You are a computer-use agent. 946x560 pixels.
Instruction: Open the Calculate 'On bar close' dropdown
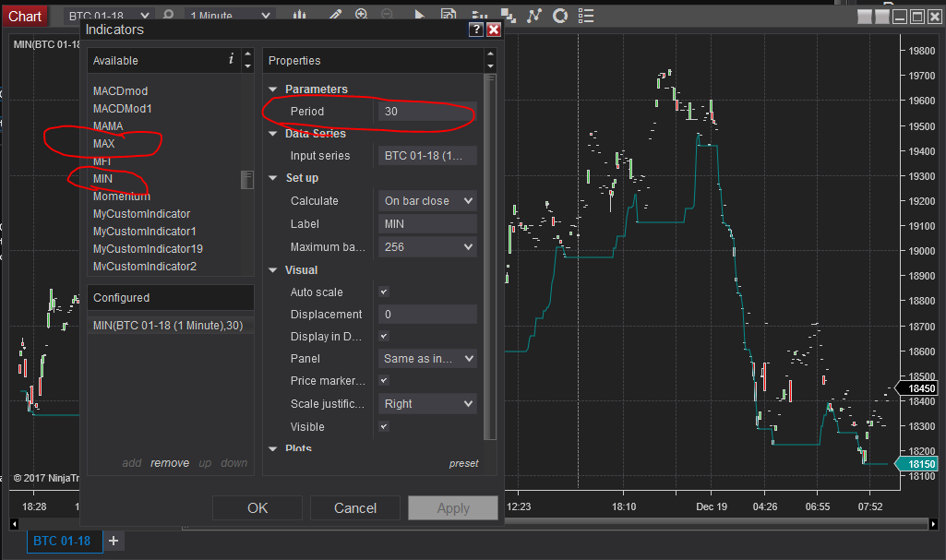point(428,200)
